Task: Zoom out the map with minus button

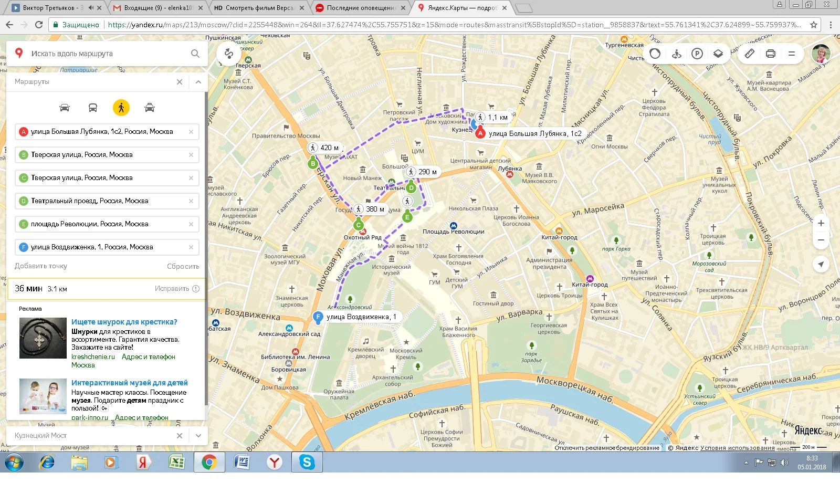Action: (x=821, y=240)
